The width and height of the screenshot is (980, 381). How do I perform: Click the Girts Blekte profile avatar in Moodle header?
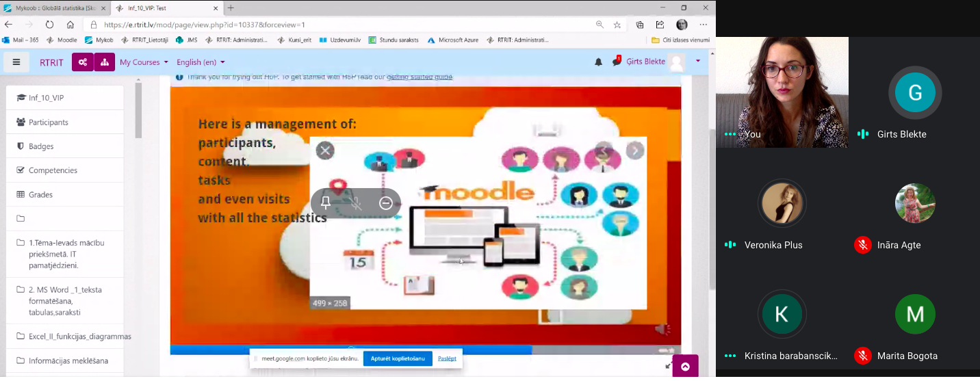tap(676, 62)
